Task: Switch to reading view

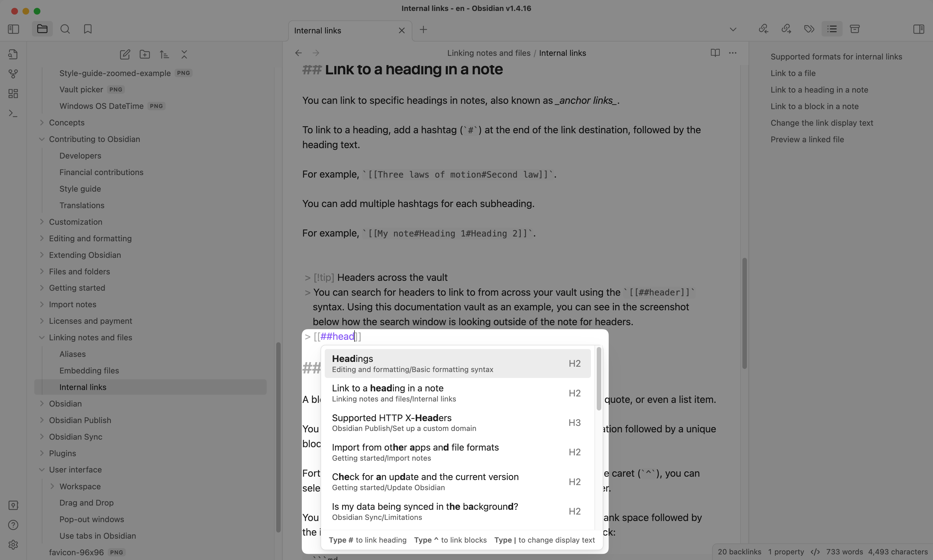Action: pyautogui.click(x=715, y=53)
